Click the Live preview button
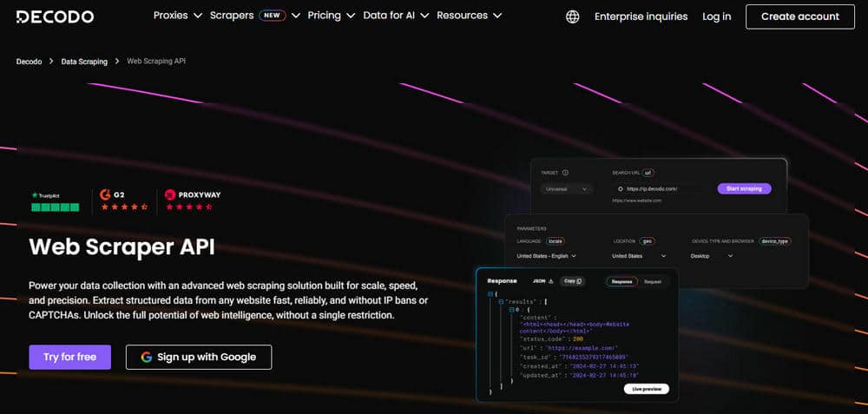The width and height of the screenshot is (868, 414). point(647,389)
